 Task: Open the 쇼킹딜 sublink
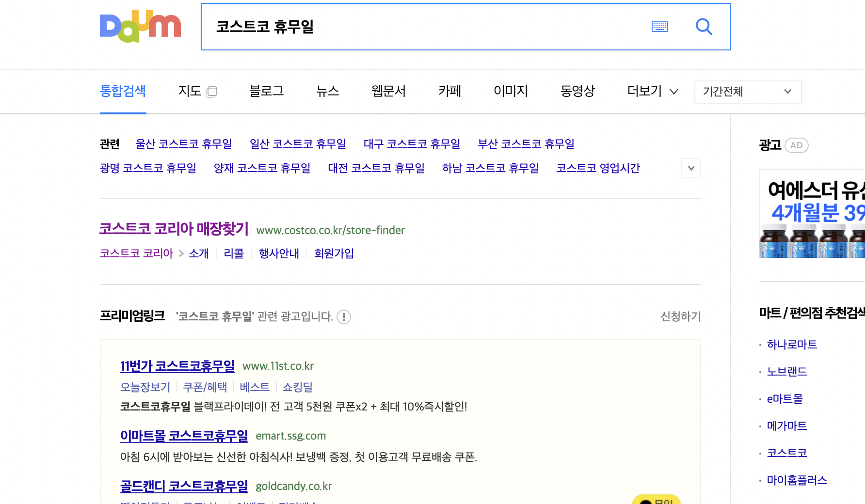coord(297,387)
